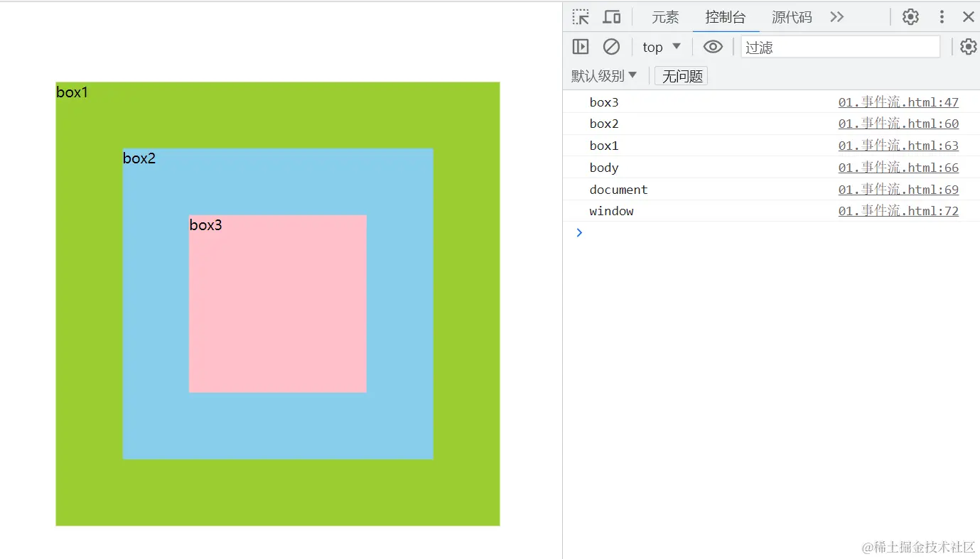The height and width of the screenshot is (559, 980).
Task: Open console settings gear beside filter
Action: (968, 47)
